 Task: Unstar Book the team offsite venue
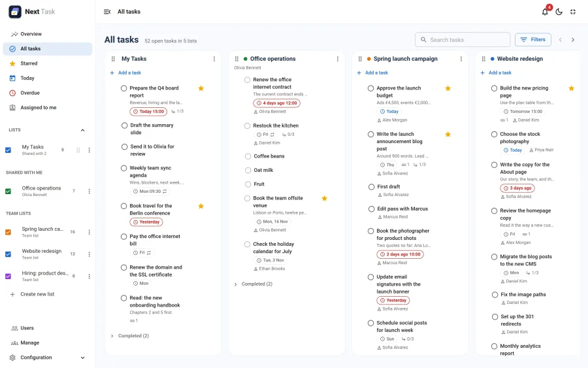[x=324, y=198]
